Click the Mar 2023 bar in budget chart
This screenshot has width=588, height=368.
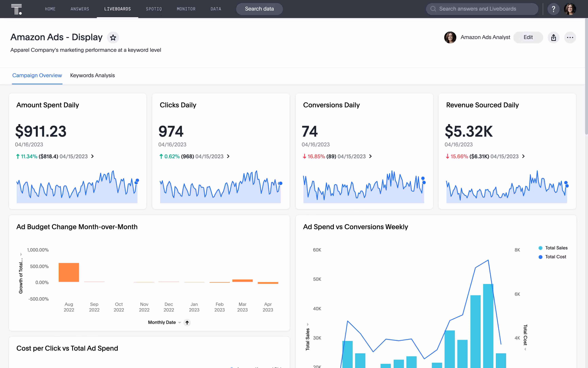click(242, 281)
